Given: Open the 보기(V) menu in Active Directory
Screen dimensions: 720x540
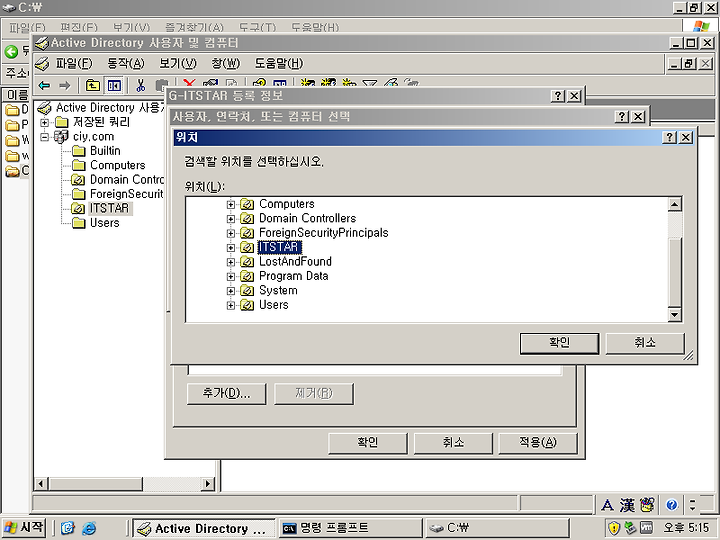Looking at the screenshot, I should 178,63.
